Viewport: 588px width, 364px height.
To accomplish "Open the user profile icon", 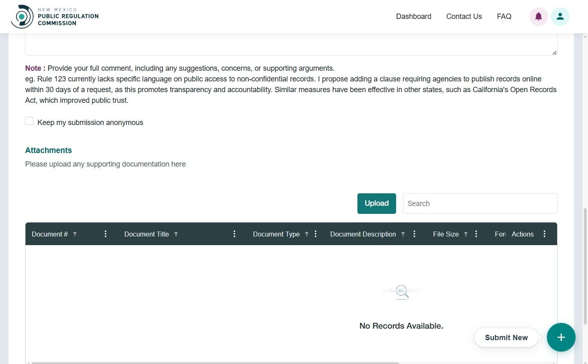I will click(x=560, y=16).
